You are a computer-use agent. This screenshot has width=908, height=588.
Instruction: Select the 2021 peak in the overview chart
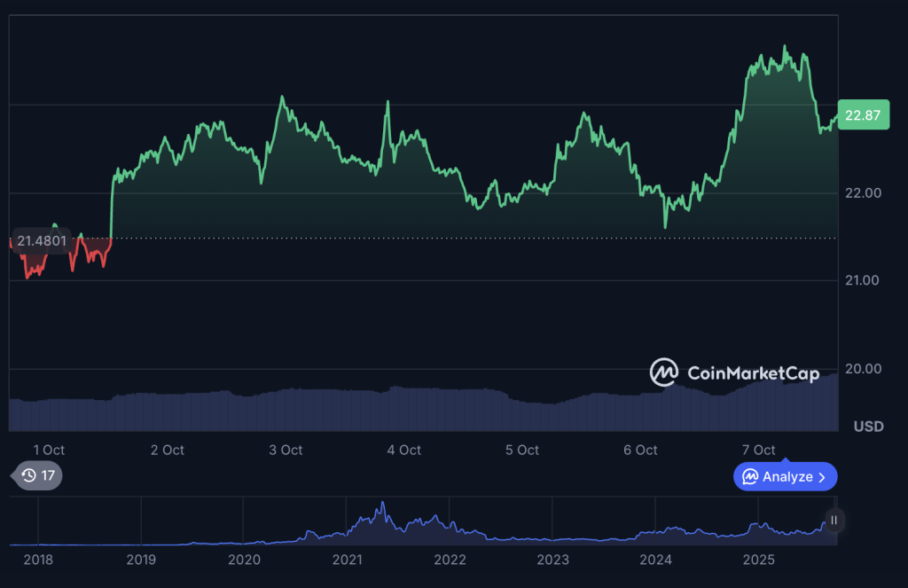point(383,506)
